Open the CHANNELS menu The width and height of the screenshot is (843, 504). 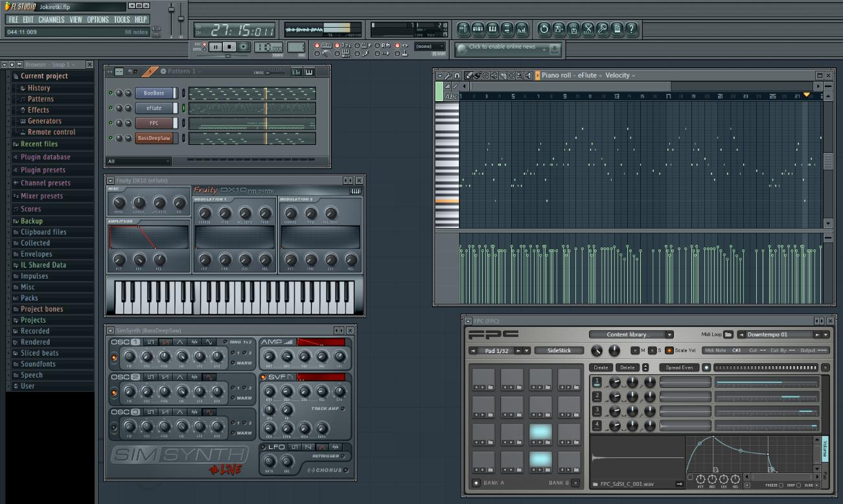[51, 19]
